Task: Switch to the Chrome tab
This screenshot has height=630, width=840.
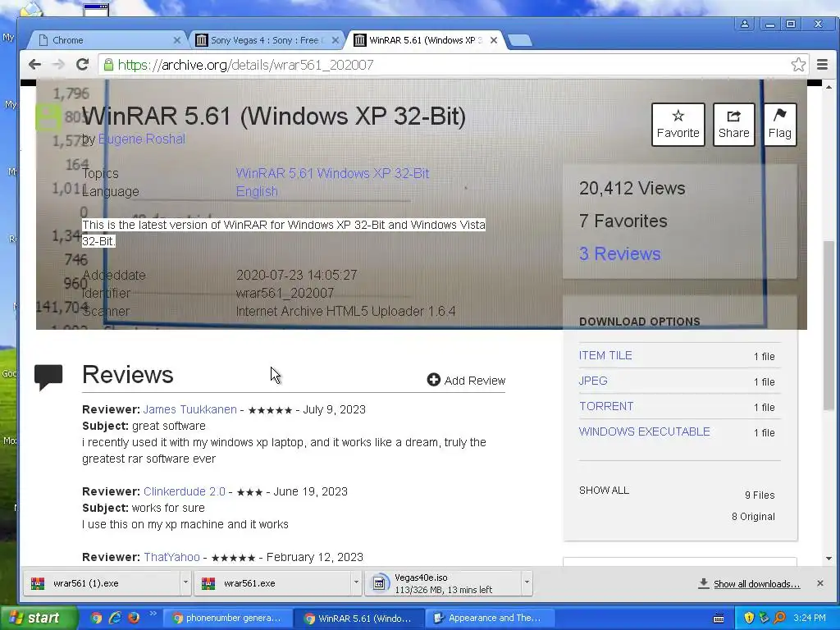Action: 108,40
